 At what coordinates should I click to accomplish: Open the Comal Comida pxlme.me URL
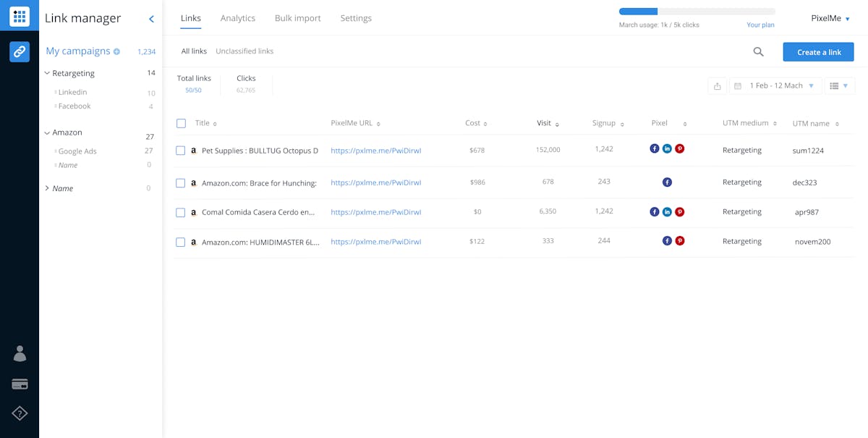click(x=376, y=213)
